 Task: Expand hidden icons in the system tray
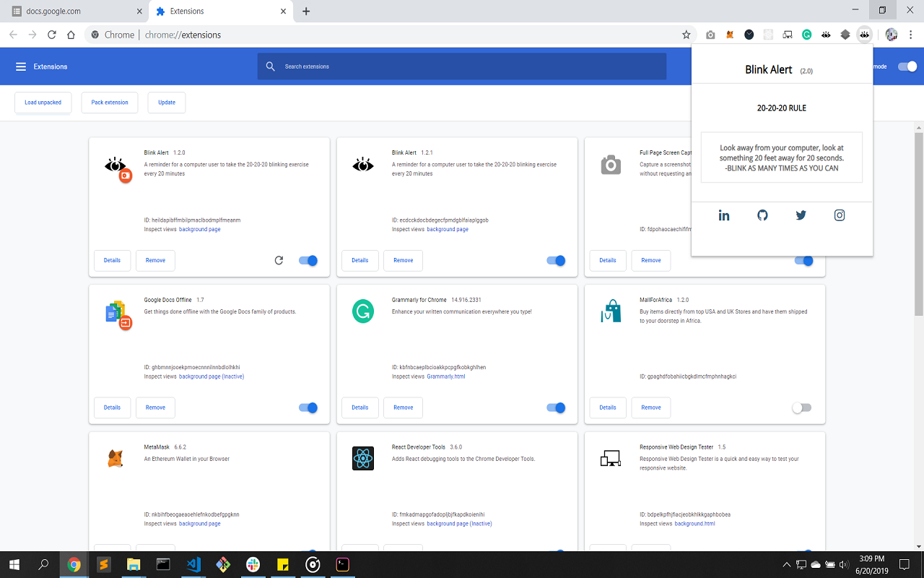pos(786,564)
